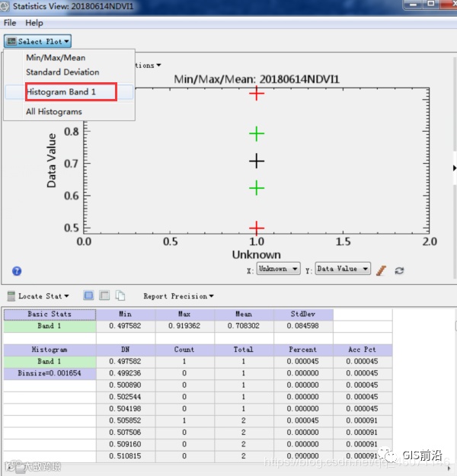Select the StdDev value 0.084598 cell
This screenshot has width=457, height=476.
pyautogui.click(x=303, y=326)
